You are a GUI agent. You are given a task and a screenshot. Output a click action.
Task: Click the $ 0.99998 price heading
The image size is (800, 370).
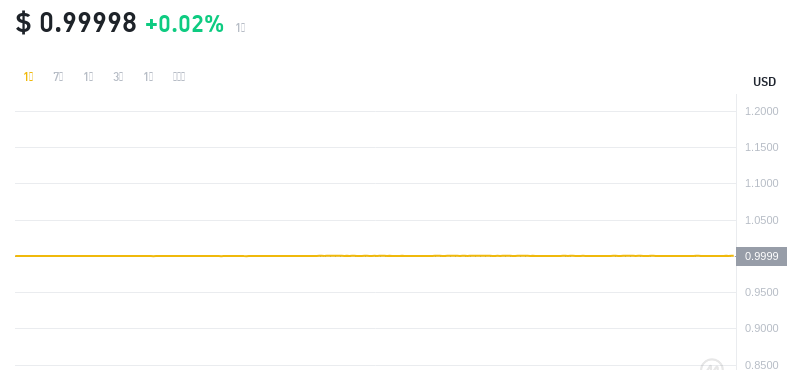pos(76,23)
